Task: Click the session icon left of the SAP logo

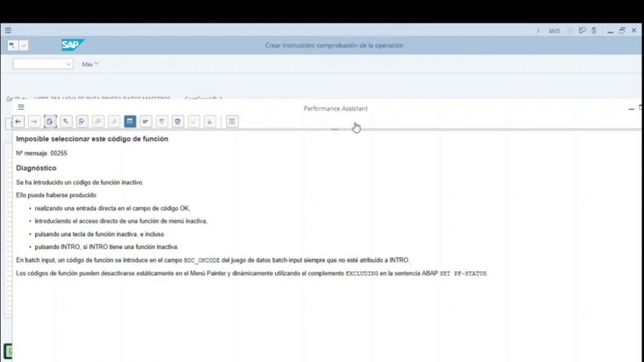Action: [12, 45]
